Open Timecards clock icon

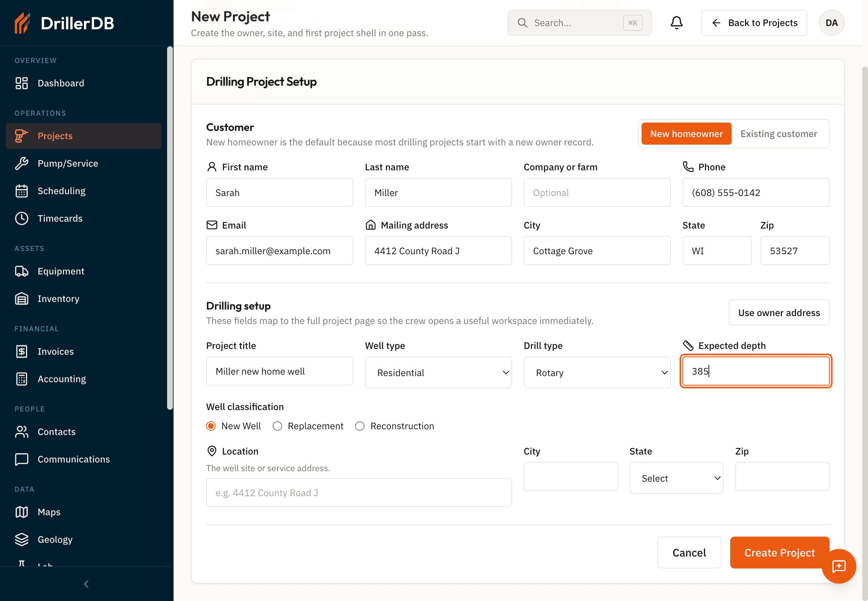point(21,218)
